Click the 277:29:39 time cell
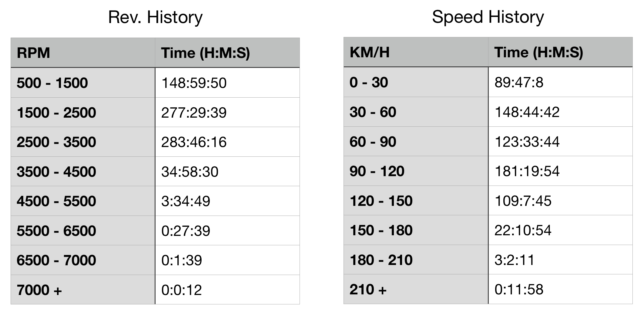 coord(194,112)
